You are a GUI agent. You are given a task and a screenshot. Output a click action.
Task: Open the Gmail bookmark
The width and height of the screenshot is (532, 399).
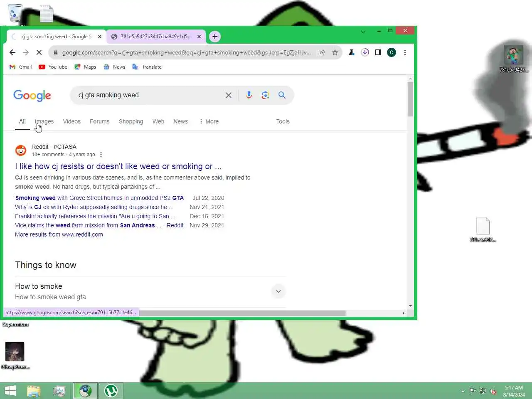point(21,67)
